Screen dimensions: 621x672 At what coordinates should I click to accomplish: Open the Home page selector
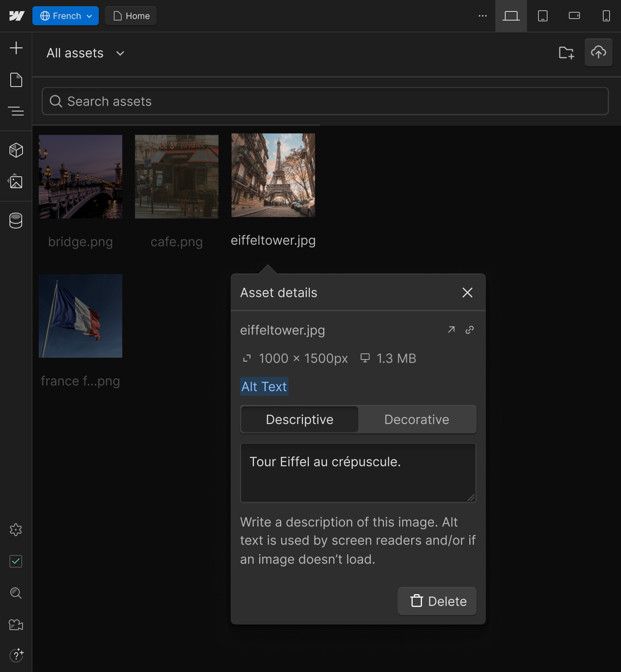(131, 16)
